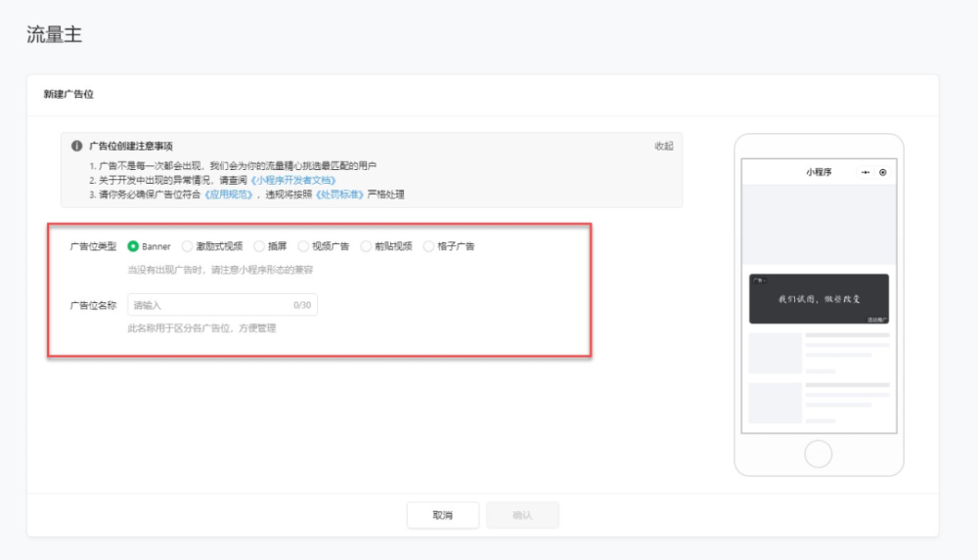Click the dark banner ad preview thumbnail
The width and height of the screenshot is (978, 560).
pos(819,299)
